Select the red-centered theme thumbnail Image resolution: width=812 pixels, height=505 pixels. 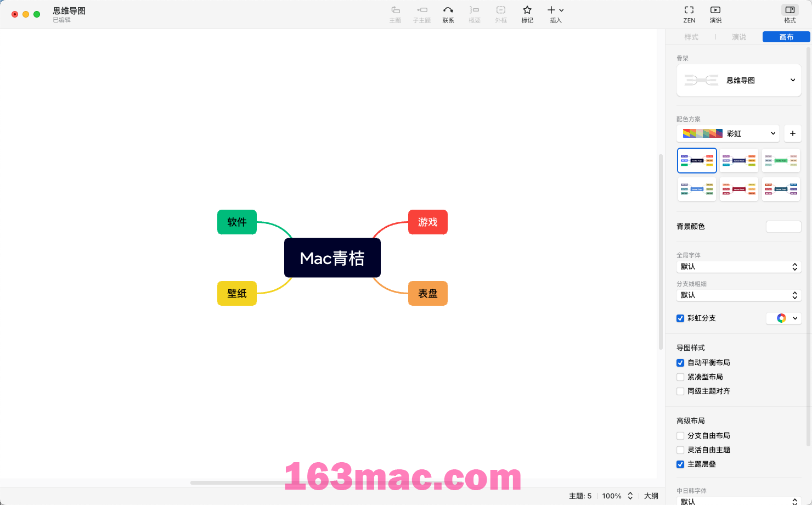tap(739, 189)
